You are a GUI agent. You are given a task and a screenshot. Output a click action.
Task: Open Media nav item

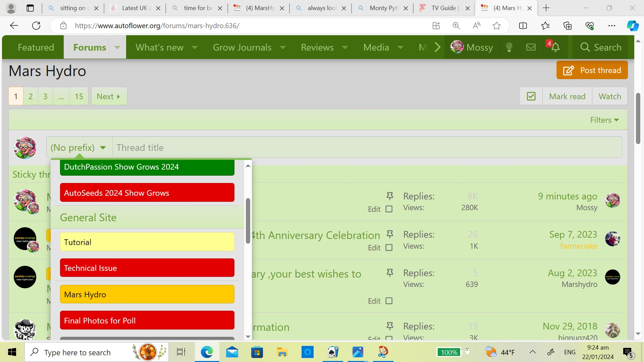click(x=376, y=47)
